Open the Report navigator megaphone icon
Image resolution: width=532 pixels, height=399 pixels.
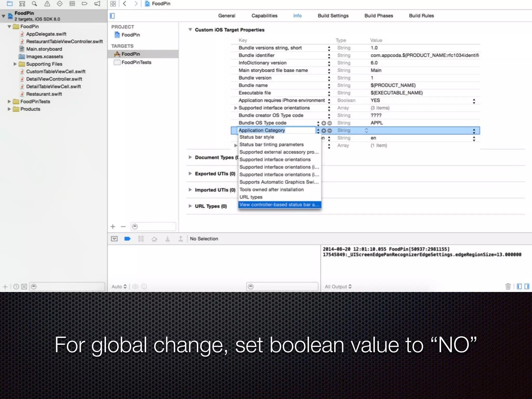[x=97, y=4]
